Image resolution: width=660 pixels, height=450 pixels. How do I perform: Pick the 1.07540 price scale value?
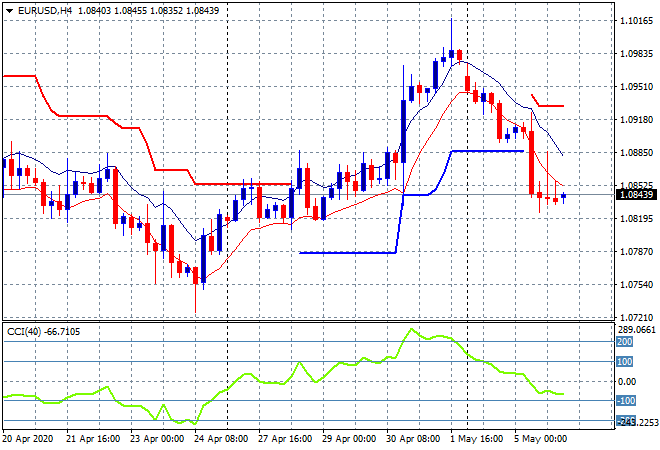point(636,285)
